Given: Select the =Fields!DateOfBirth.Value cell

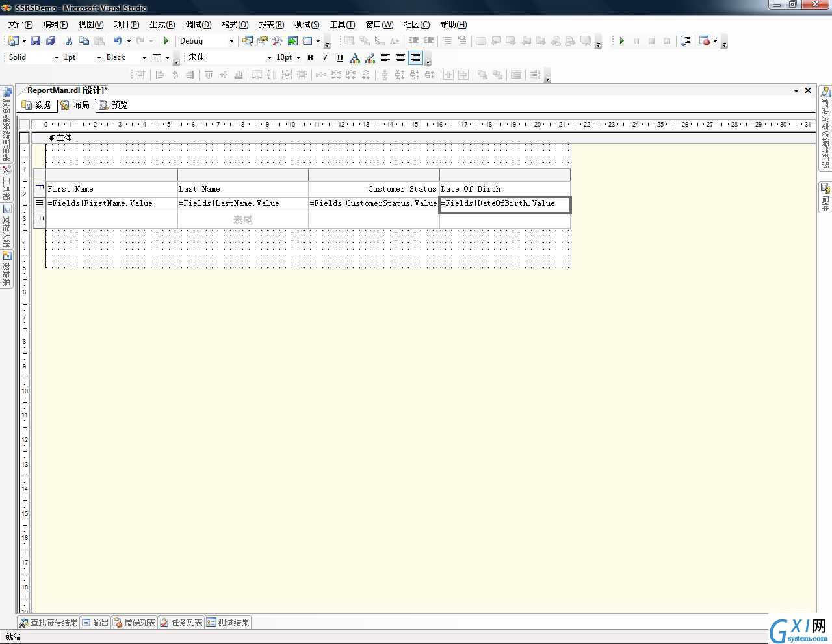Looking at the screenshot, I should click(x=505, y=204).
